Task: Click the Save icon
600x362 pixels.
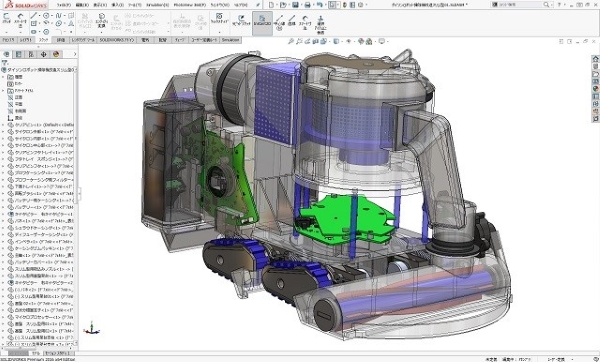Action: (295, 5)
